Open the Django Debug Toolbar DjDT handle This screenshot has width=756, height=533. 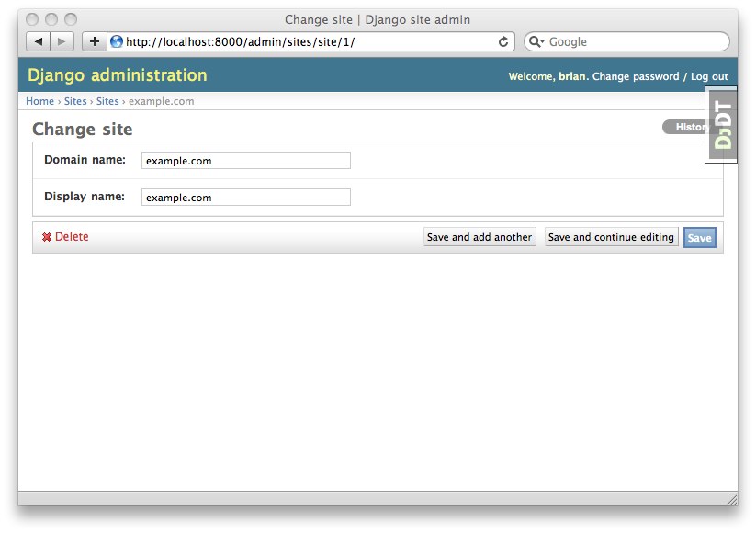click(x=721, y=124)
